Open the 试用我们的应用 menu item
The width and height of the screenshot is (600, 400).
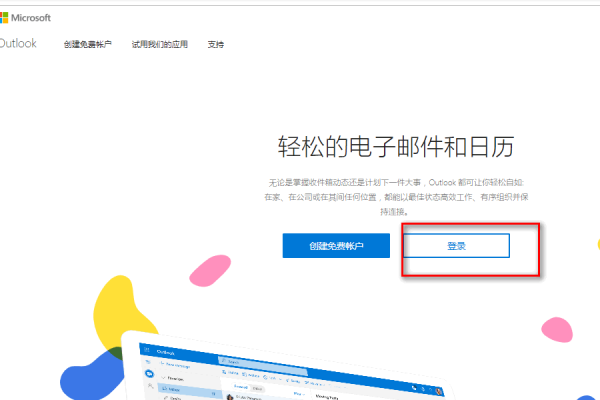tap(160, 44)
